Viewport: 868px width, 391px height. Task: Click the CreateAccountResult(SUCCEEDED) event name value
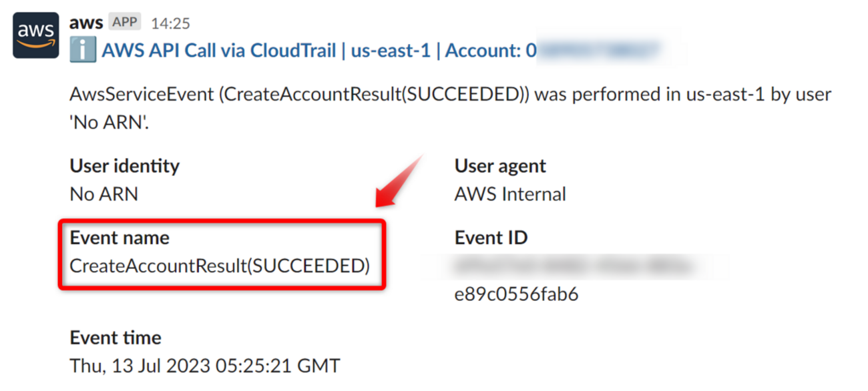click(x=220, y=266)
